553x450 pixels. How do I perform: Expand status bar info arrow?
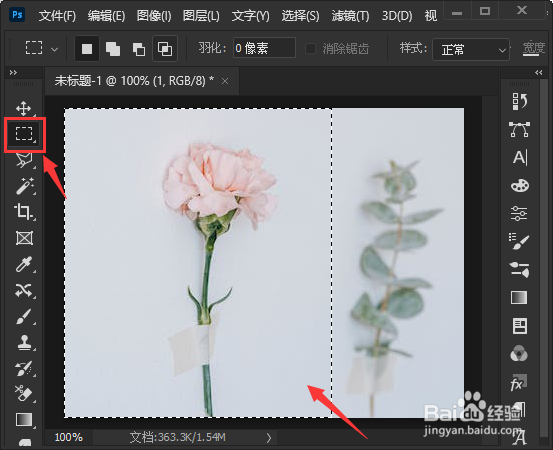tap(269, 438)
